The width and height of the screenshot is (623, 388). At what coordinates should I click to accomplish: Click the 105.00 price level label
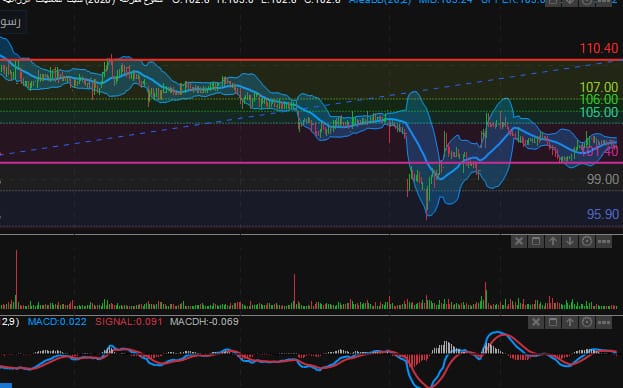pos(599,112)
